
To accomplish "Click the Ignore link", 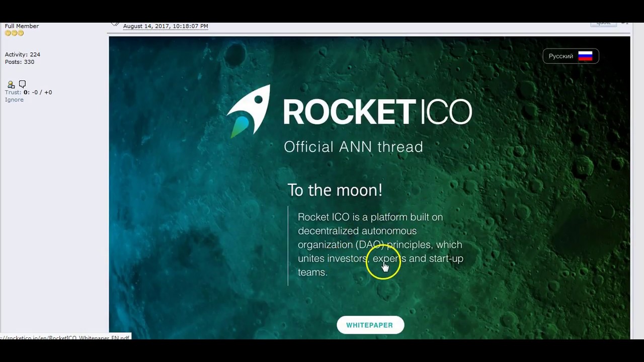I will pyautogui.click(x=14, y=100).
